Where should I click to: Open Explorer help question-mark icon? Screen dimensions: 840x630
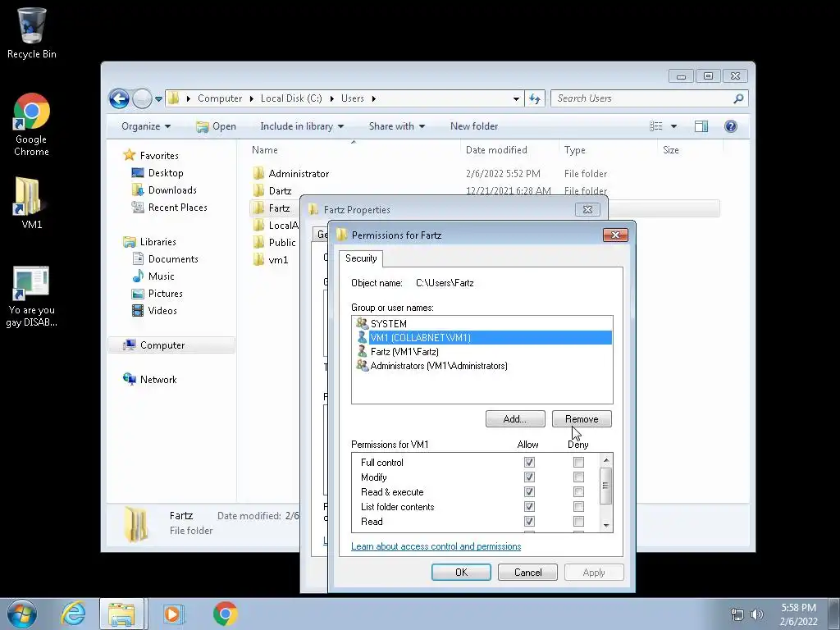point(731,126)
